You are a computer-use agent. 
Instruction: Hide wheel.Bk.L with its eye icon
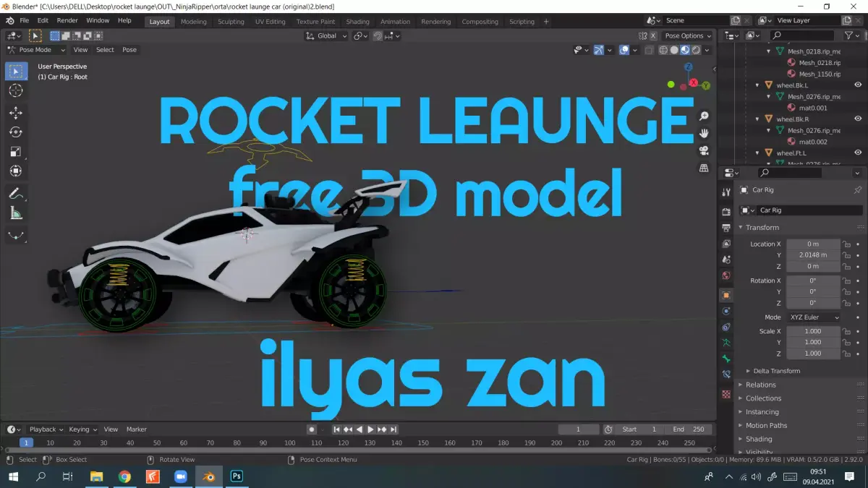coord(858,85)
